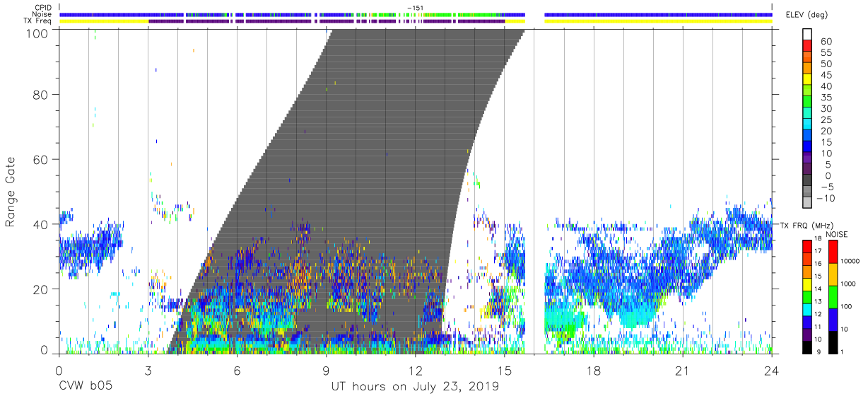This screenshot has width=868, height=401.
Task: Click the '80' tick on the Range Gate axis
Action: click(42, 94)
